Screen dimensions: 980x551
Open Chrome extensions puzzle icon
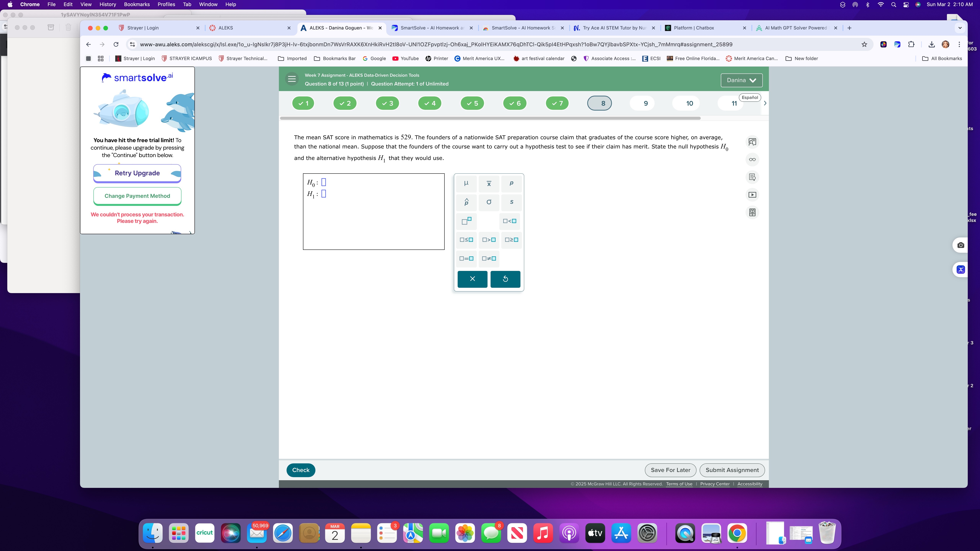[x=911, y=45]
